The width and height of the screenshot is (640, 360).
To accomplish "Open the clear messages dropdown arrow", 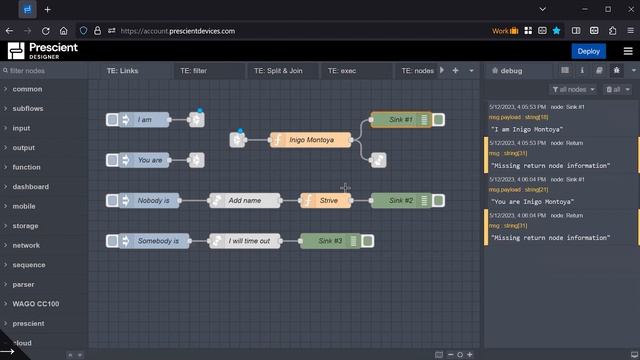I will (x=627, y=89).
